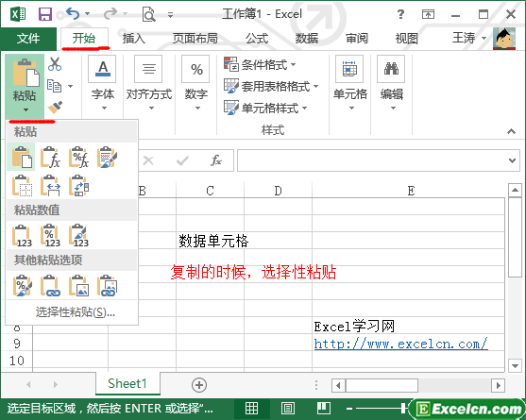Select the cell containing 数据单元格
The image size is (526, 420).
[210, 241]
